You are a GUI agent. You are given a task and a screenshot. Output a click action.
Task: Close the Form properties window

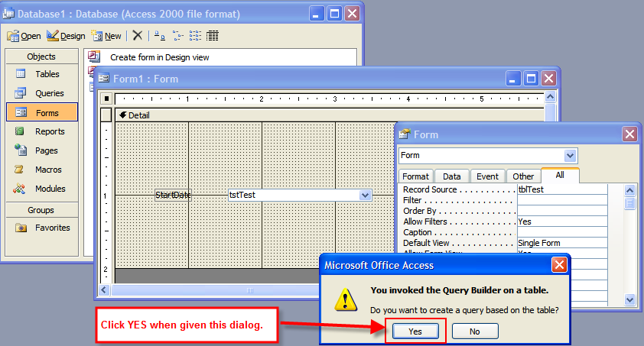629,134
